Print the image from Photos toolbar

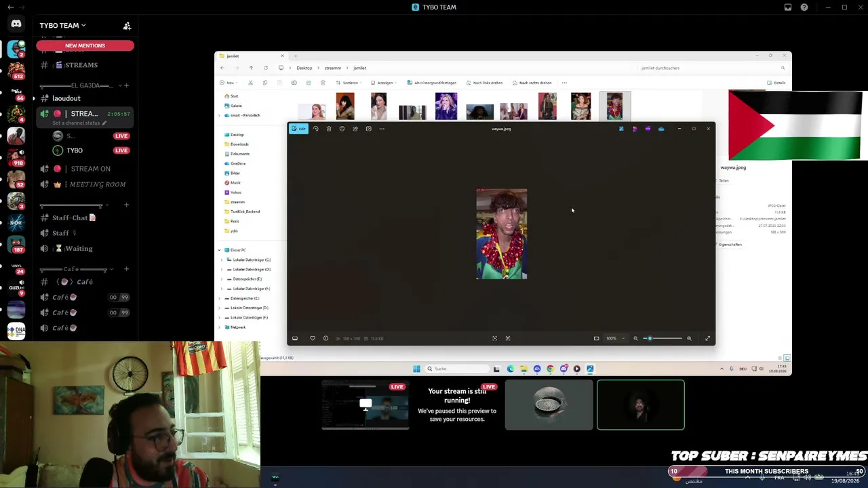tap(342, 129)
